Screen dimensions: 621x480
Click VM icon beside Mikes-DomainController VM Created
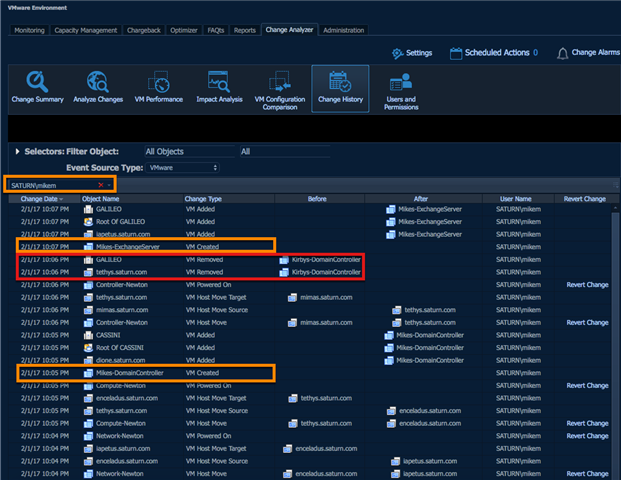(88, 373)
